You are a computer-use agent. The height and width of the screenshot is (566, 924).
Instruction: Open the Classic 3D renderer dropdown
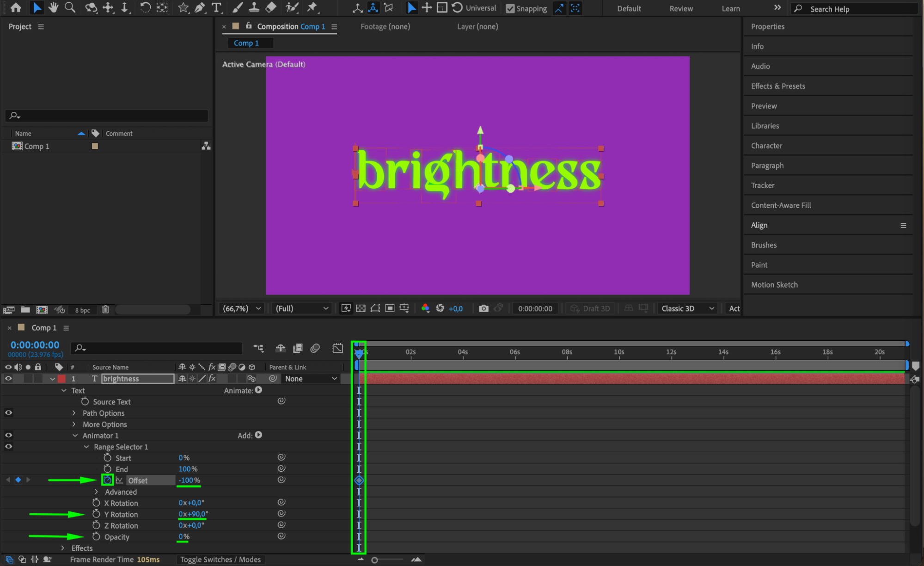point(687,308)
